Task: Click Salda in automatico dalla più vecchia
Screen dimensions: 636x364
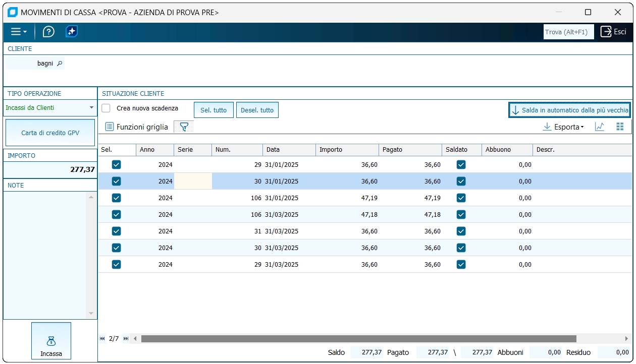Action: pyautogui.click(x=570, y=110)
